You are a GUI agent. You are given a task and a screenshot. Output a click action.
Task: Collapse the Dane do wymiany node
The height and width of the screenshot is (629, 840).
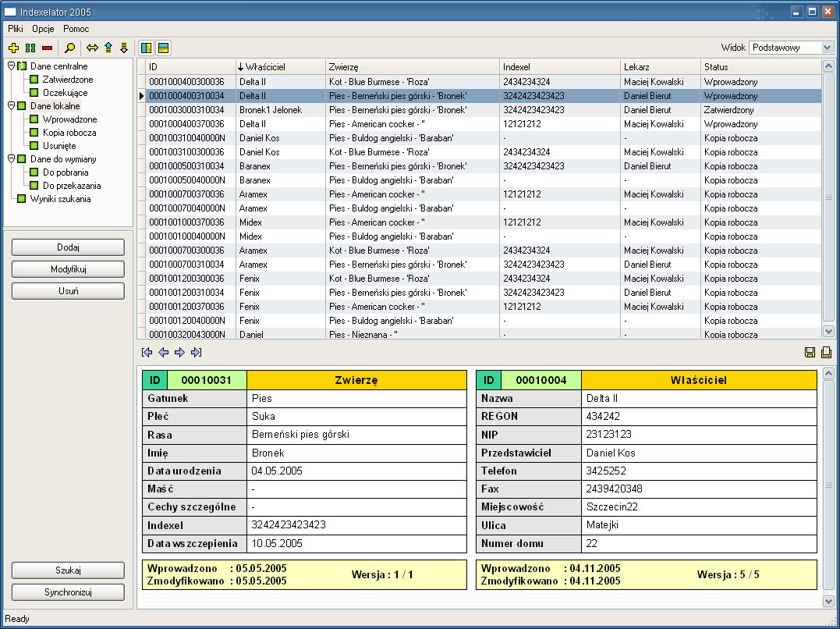pyautogui.click(x=11, y=158)
